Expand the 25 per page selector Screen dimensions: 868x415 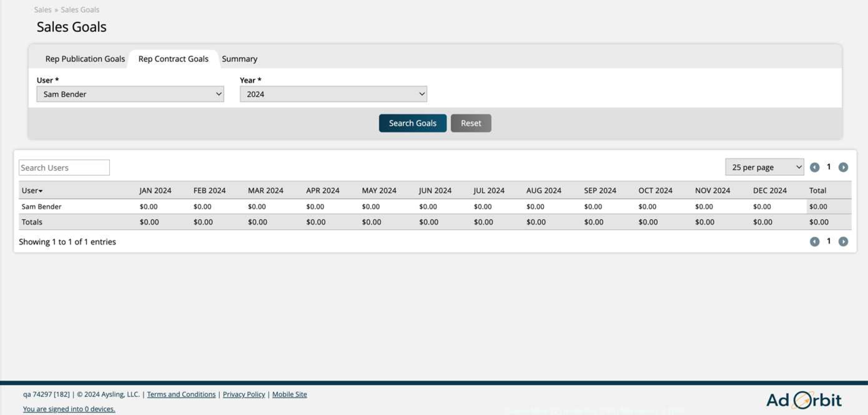pyautogui.click(x=764, y=167)
